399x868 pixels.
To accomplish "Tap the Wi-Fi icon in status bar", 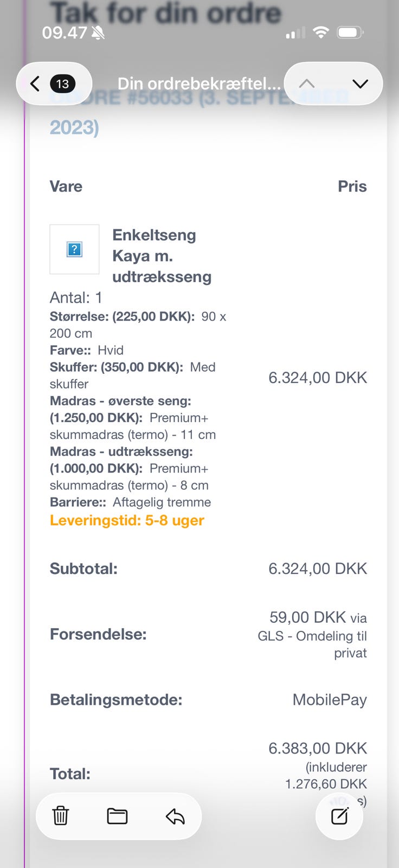I will (321, 33).
